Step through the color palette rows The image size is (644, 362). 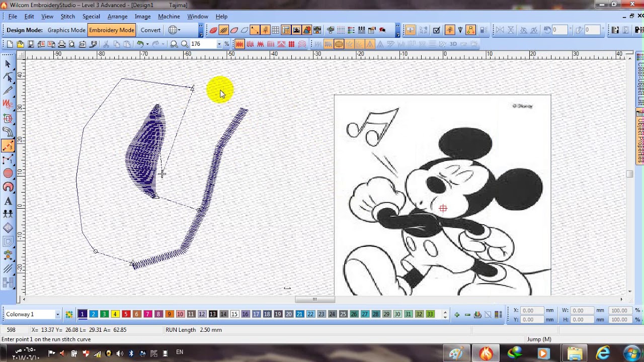click(445, 315)
